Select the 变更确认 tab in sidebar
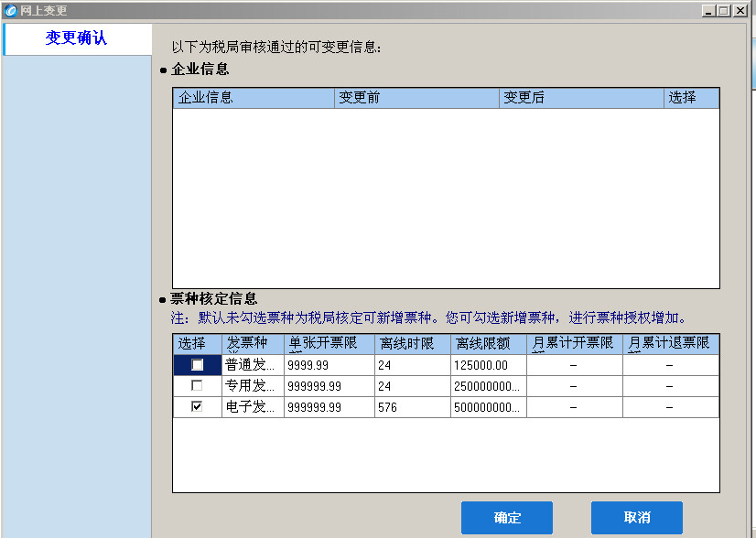This screenshot has height=538, width=756. (77, 38)
